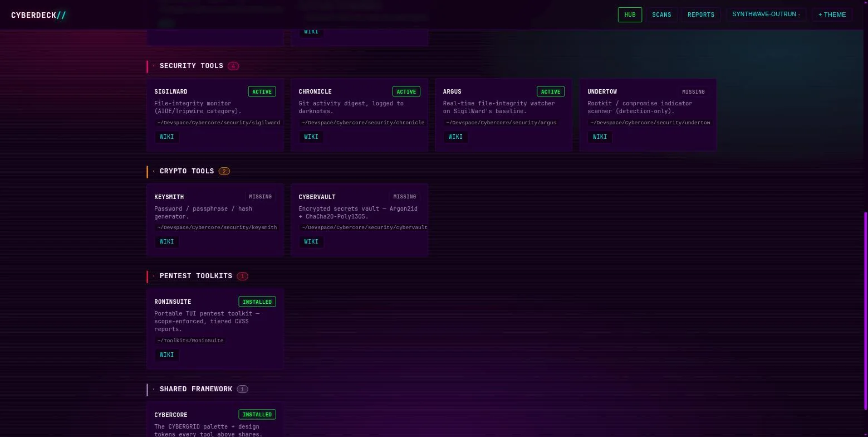
Task: Select the SECURITY TOOLS section heading
Action: coord(192,66)
